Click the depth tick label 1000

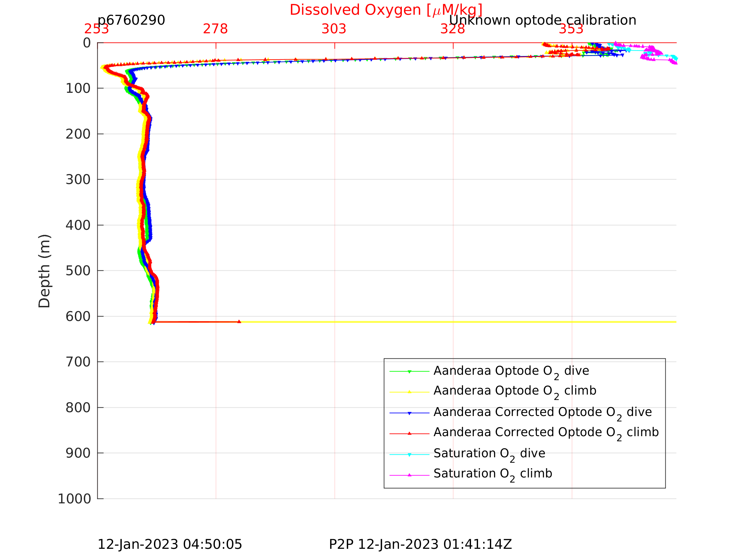click(74, 499)
